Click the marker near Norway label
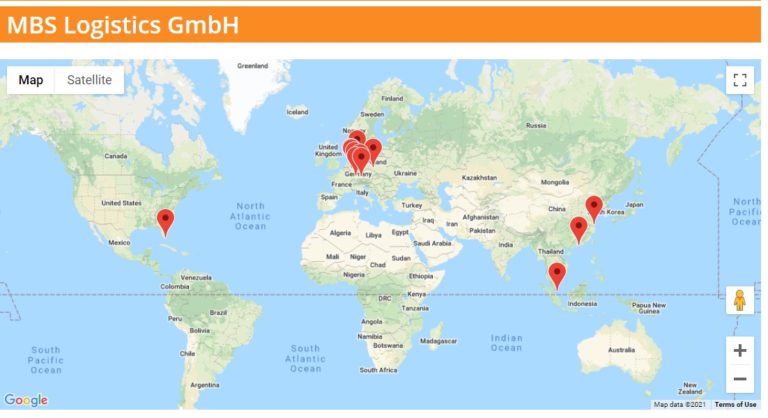Image resolution: width=768 pixels, height=418 pixels. click(x=357, y=136)
